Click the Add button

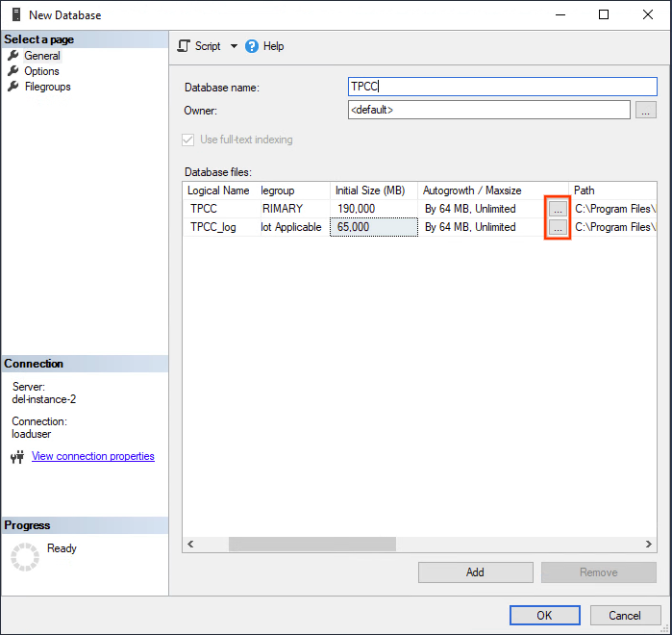pos(475,572)
